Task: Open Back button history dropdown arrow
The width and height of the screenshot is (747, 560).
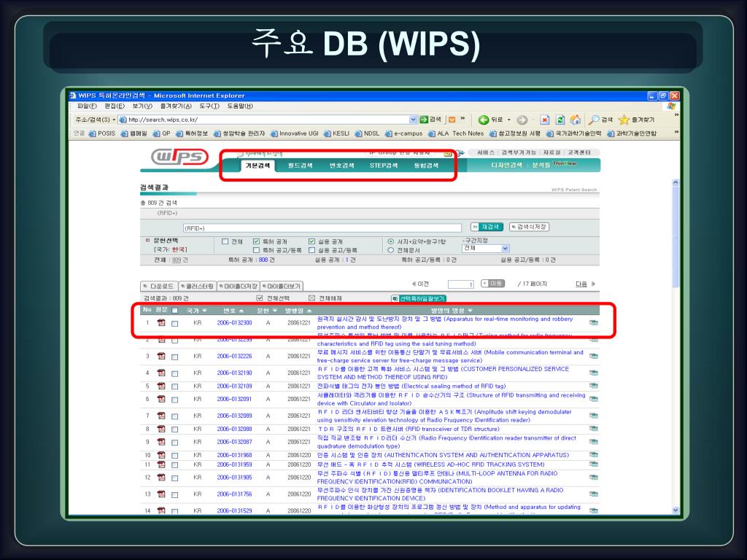Action: (x=508, y=120)
